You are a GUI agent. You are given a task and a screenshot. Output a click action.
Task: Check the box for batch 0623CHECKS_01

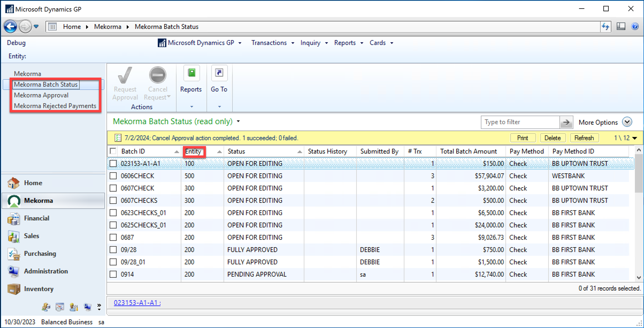(x=113, y=213)
